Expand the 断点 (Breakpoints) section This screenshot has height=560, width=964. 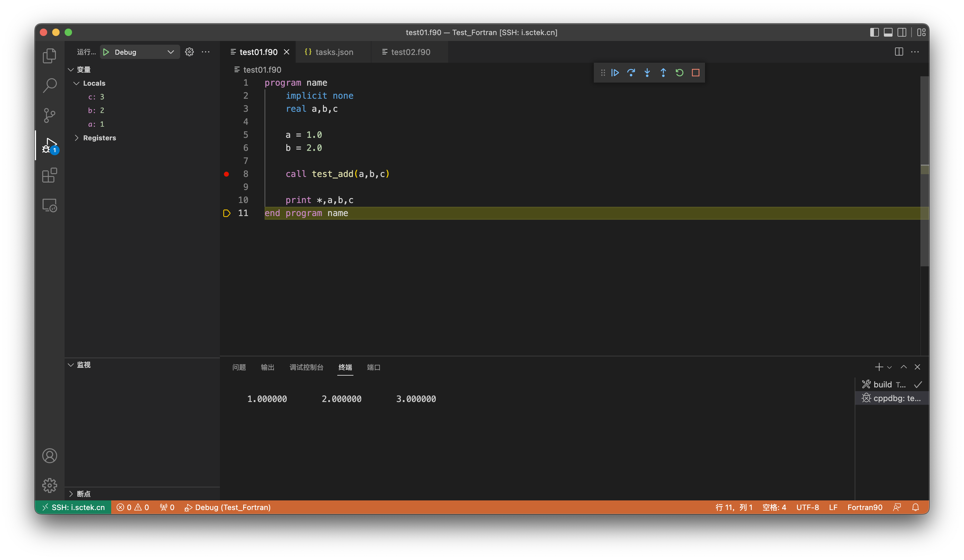73,493
